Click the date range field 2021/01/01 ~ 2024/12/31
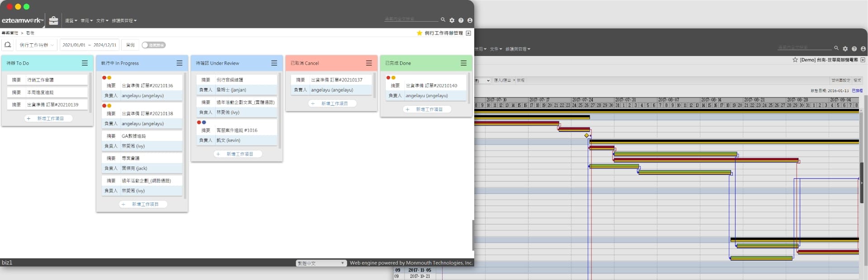Screen dimensions: 868x280 [89, 45]
